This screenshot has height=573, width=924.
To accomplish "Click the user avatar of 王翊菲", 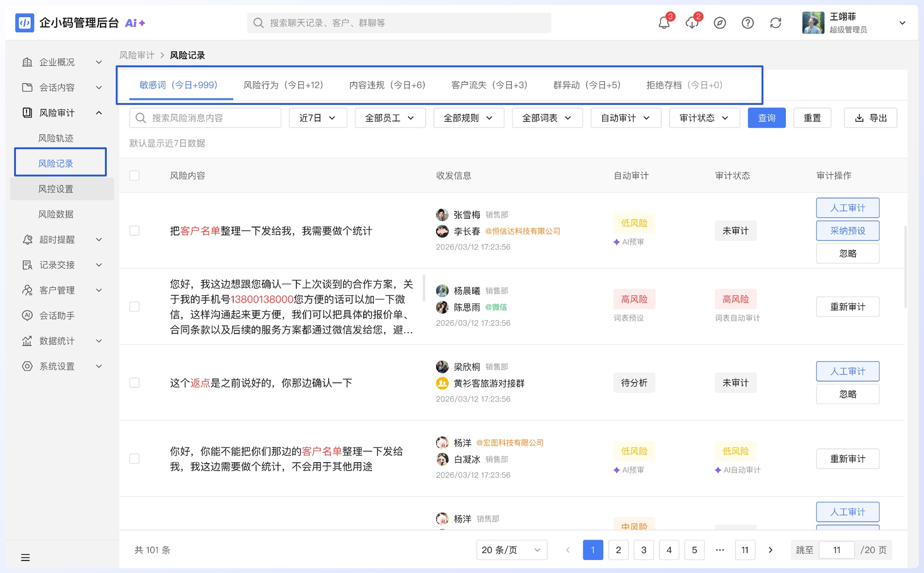I will point(813,23).
